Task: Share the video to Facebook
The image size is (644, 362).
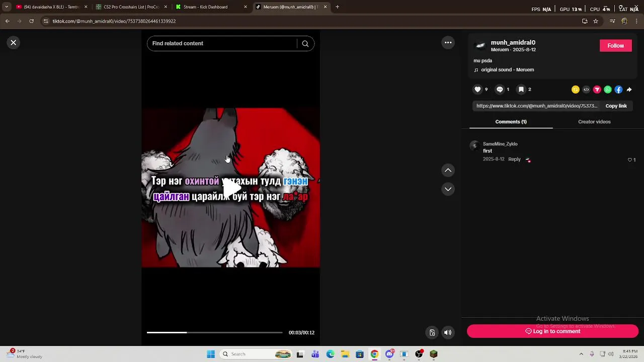Action: (618, 89)
